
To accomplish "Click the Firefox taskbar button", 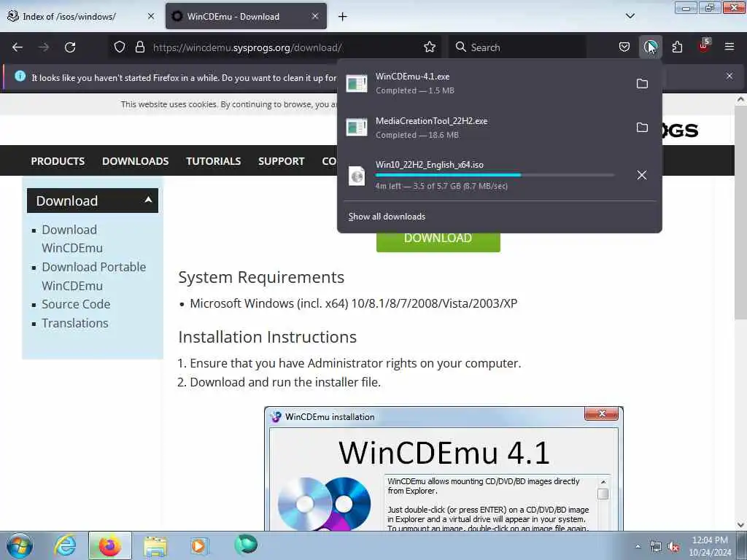I will point(109,545).
